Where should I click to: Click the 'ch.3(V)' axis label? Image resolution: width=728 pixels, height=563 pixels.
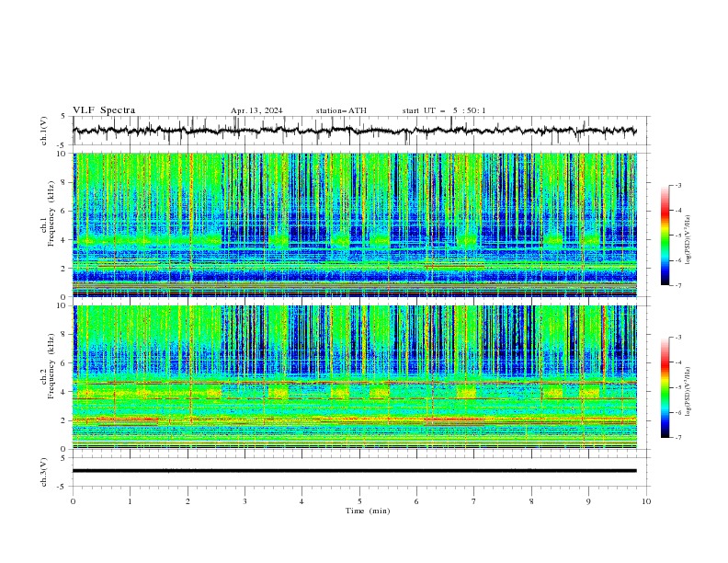pyautogui.click(x=44, y=472)
